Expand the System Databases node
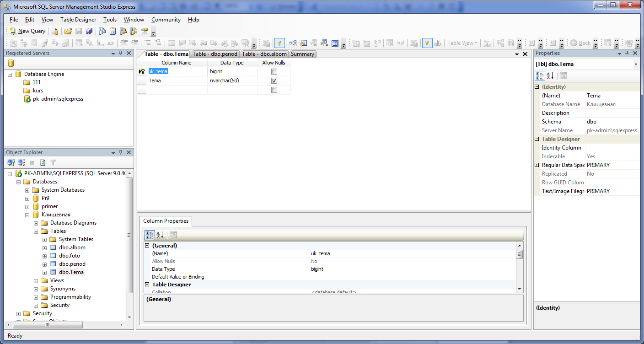Image resolution: width=644 pixels, height=344 pixels. point(27,190)
